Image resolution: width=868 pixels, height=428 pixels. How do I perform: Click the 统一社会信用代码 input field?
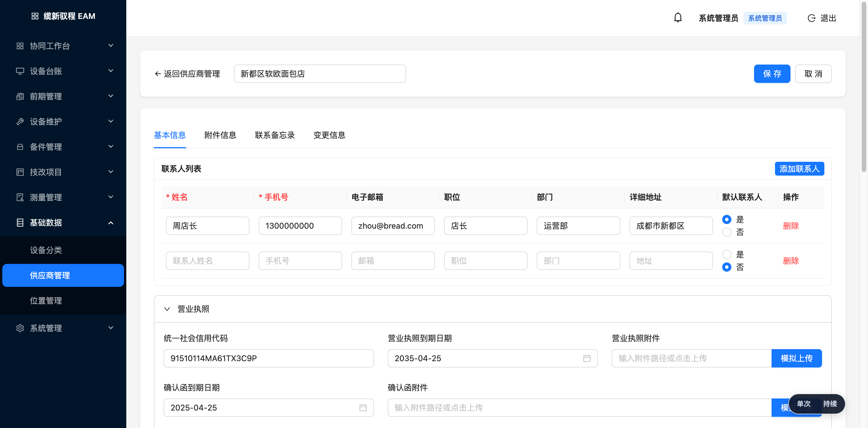click(x=269, y=358)
